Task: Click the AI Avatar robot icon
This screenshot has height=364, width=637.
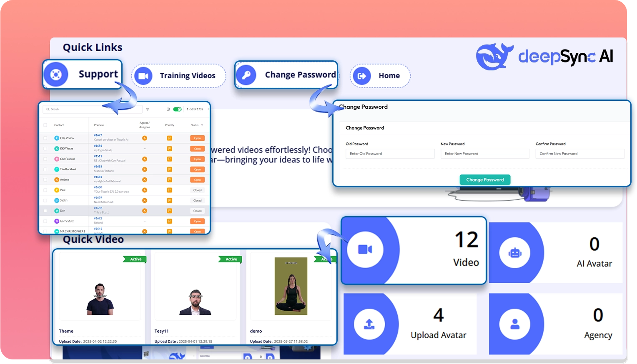Action: (515, 253)
